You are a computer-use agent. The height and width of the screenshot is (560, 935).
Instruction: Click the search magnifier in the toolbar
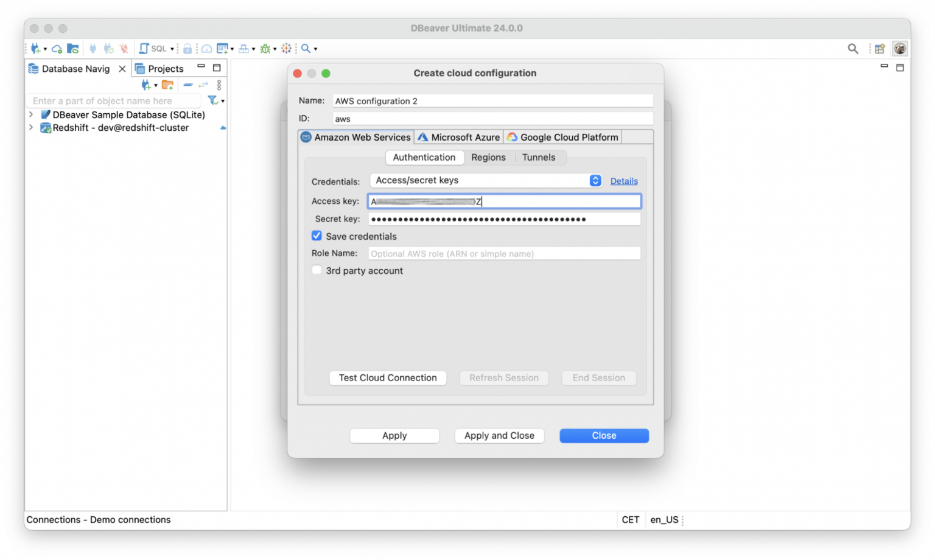[304, 48]
